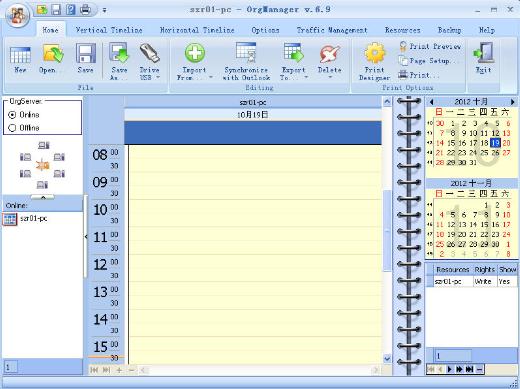Click the OrgManager application orb button

[17, 15]
